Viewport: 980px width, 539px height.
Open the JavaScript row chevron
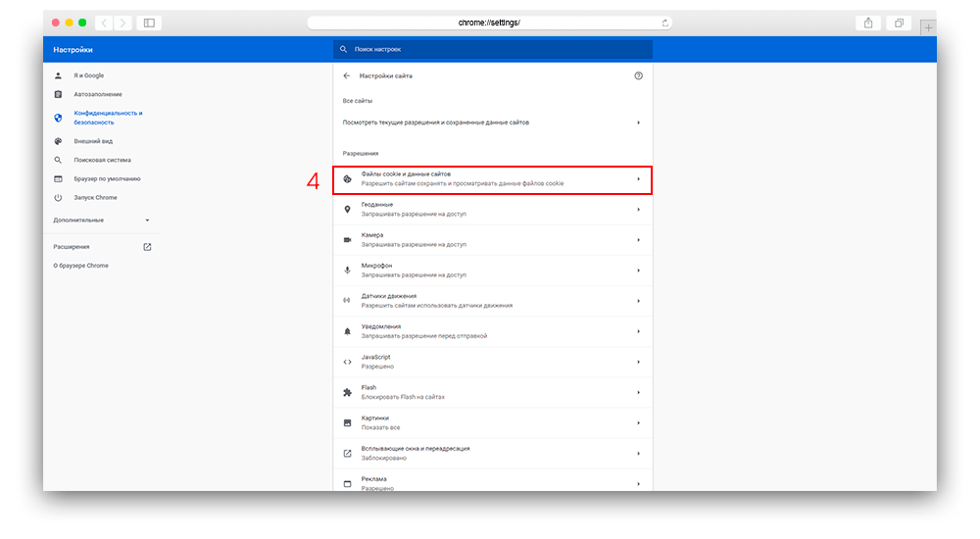click(x=638, y=362)
